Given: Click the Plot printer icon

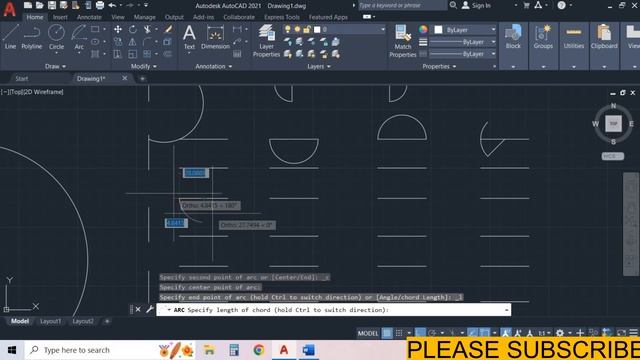Looking at the screenshot, I should point(100,5).
